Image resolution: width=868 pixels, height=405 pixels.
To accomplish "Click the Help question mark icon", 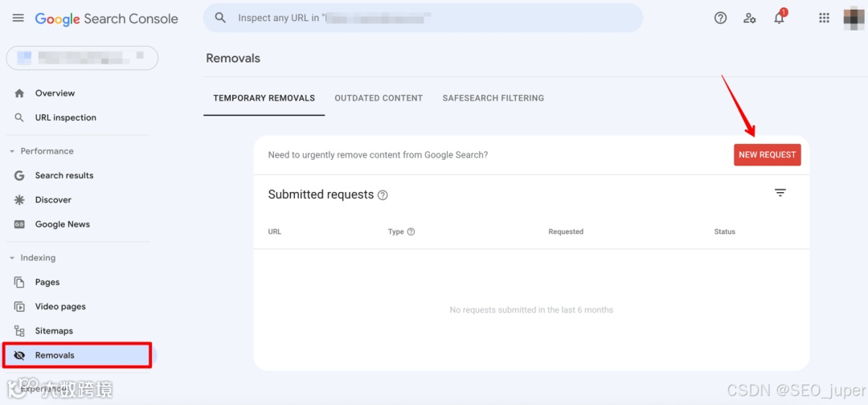I will 721,18.
